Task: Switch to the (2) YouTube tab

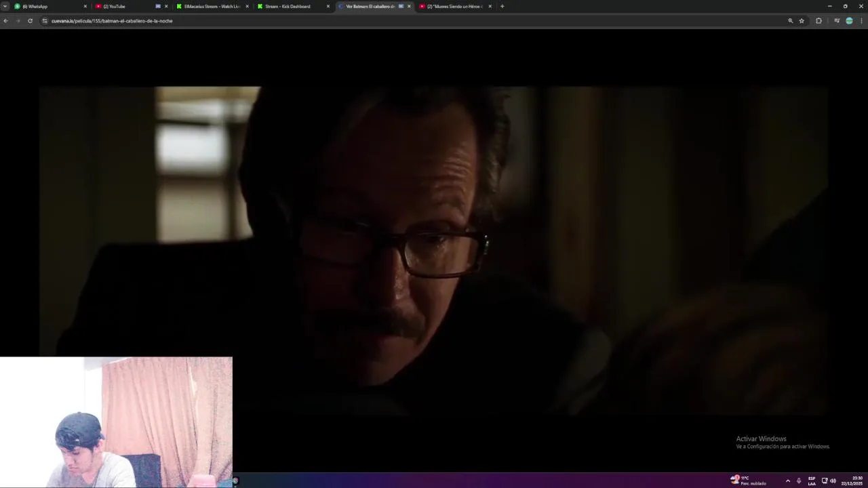Action: click(131, 6)
